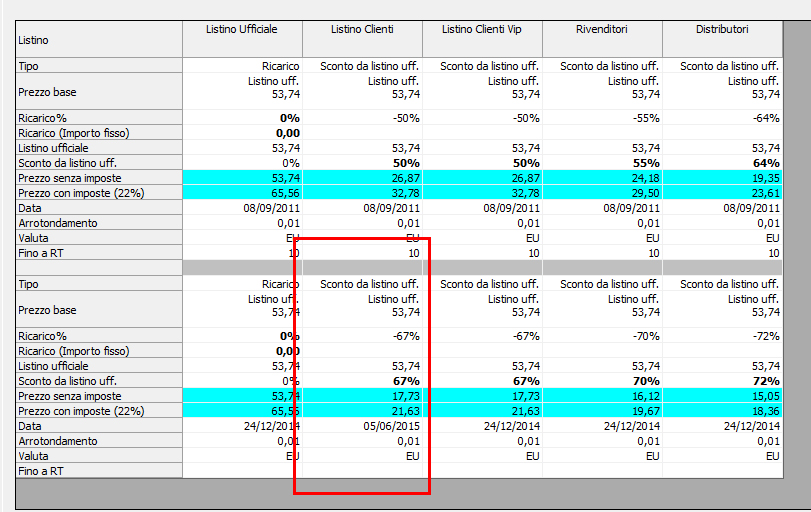
Task: Select the Fino a RT label in the row of 10 values
Action: [99, 253]
